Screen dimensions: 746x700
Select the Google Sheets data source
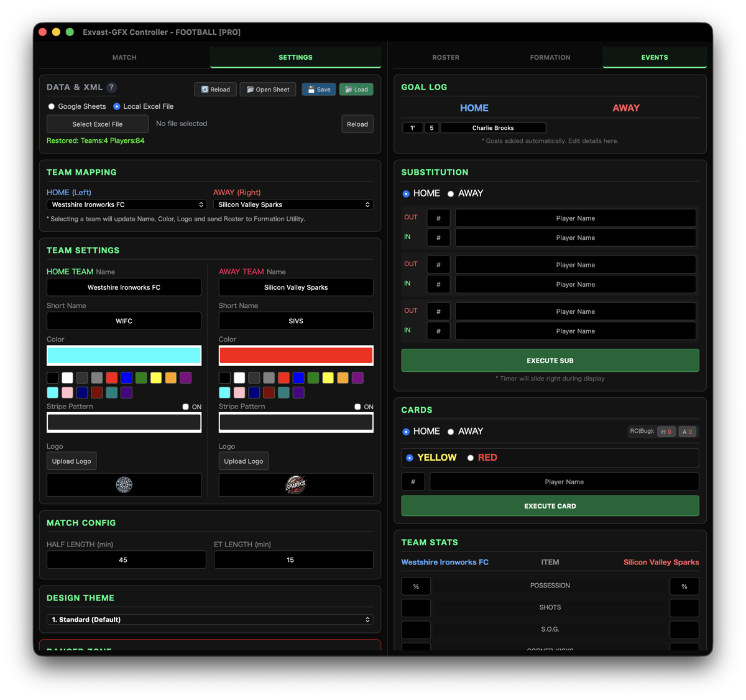(52, 106)
